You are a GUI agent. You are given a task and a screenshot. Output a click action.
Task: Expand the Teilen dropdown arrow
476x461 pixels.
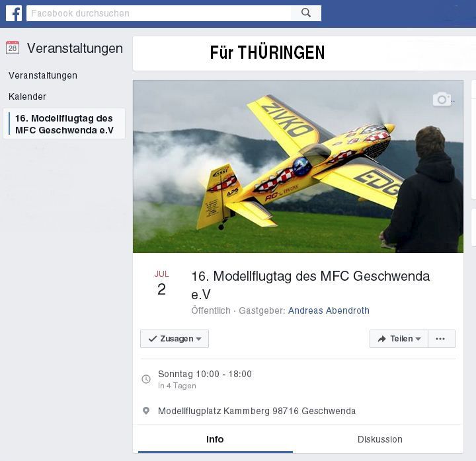[x=418, y=339]
